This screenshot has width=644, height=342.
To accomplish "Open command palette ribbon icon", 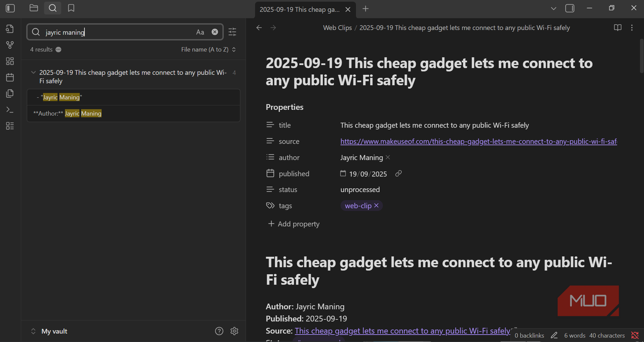I will tap(10, 110).
